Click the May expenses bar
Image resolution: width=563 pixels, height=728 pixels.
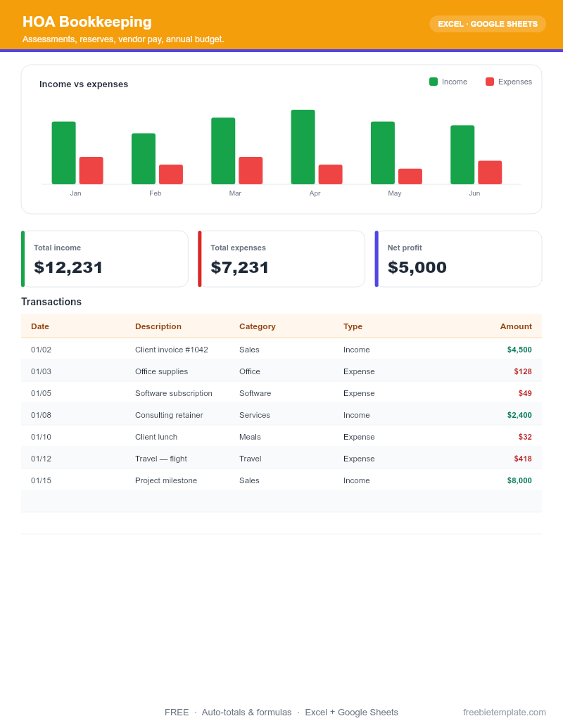coord(410,177)
